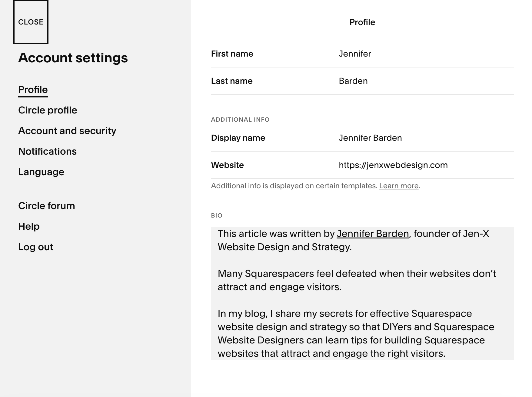Click the Learn more link
Viewport: 532px width, 397px height.
point(398,186)
